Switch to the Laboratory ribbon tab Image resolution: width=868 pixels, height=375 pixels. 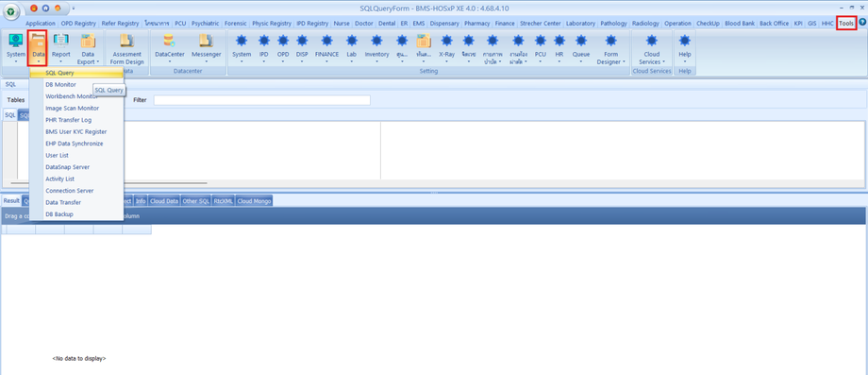(580, 24)
